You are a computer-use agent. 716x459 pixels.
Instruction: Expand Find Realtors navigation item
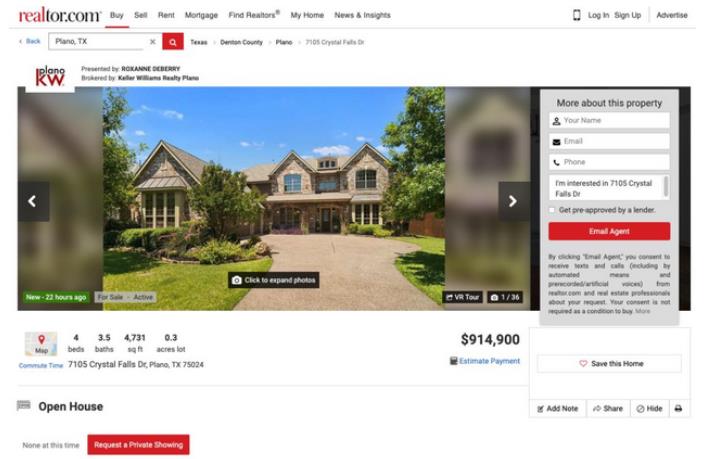point(254,15)
